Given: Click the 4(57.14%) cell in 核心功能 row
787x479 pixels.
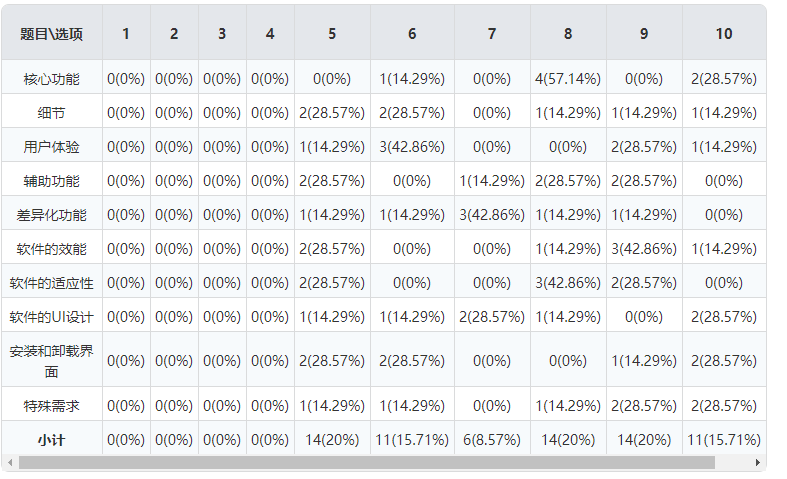Looking at the screenshot, I should click(x=568, y=78).
